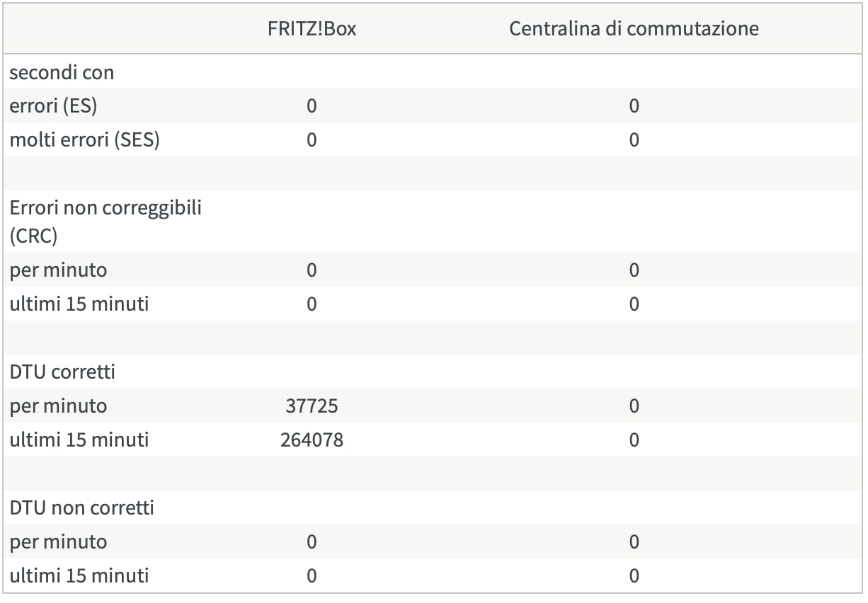Viewport: 868px width, 603px height.
Task: Click 'ultimi 15 minuti' label under DTU non corretti
Action: pos(79,576)
